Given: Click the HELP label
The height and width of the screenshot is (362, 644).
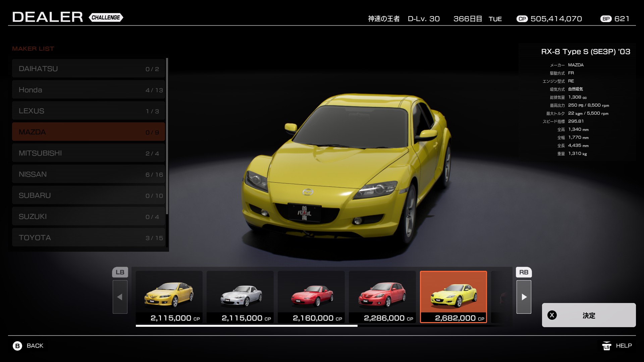Looking at the screenshot, I should [x=624, y=346].
